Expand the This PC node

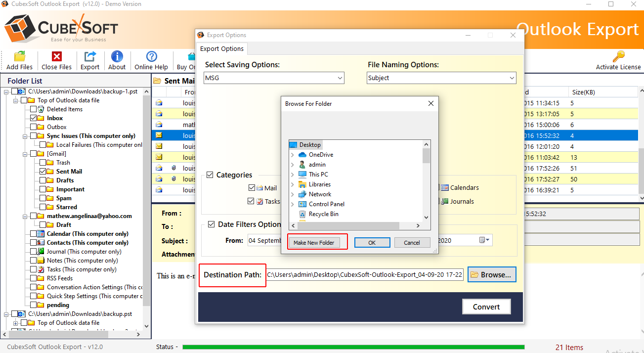293,175
